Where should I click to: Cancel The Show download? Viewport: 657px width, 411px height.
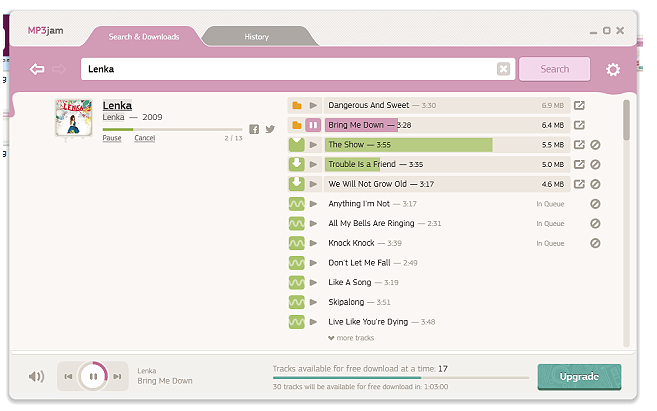coord(595,145)
